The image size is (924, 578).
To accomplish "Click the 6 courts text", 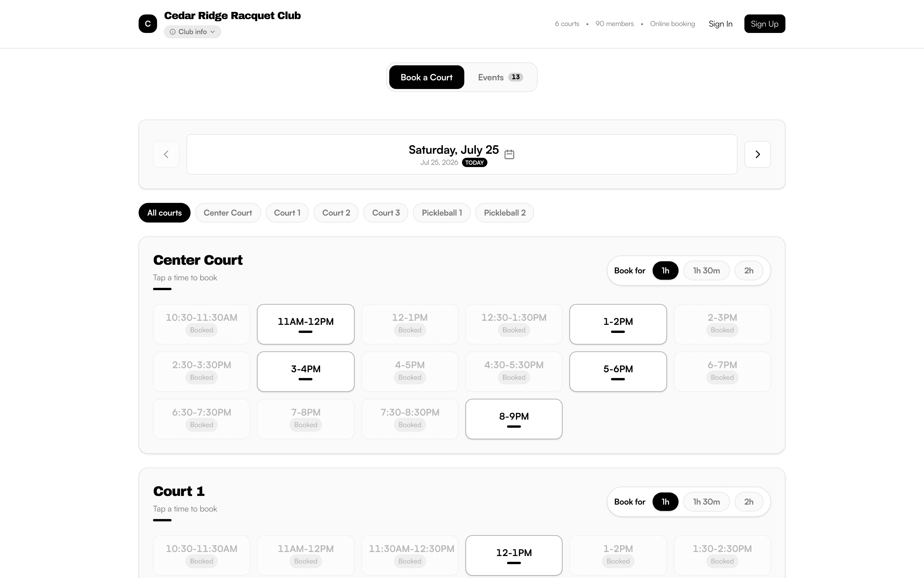I will pos(567,24).
